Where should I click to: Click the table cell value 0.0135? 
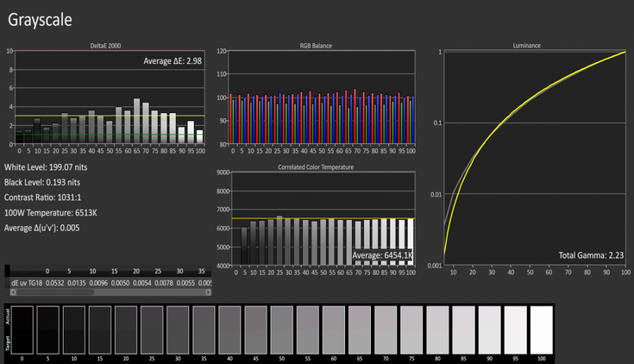pos(77,283)
